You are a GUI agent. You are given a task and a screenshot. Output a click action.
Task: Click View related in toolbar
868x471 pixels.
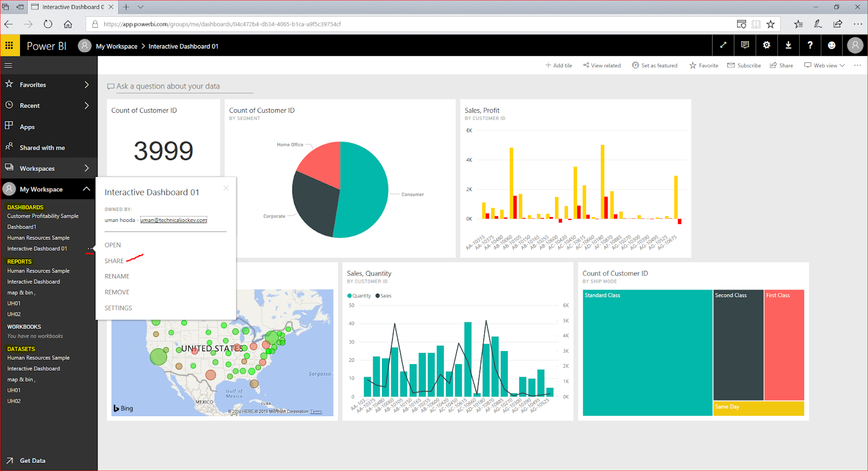click(x=602, y=65)
